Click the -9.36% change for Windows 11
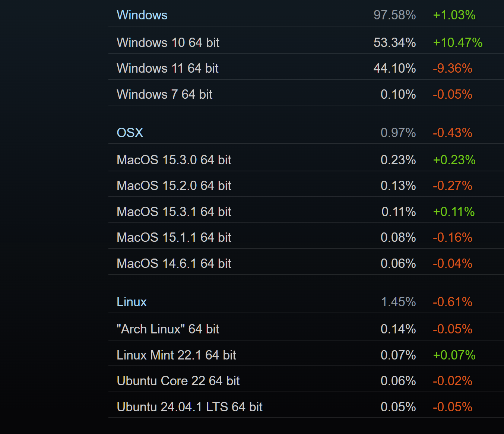This screenshot has width=504, height=434. point(452,69)
